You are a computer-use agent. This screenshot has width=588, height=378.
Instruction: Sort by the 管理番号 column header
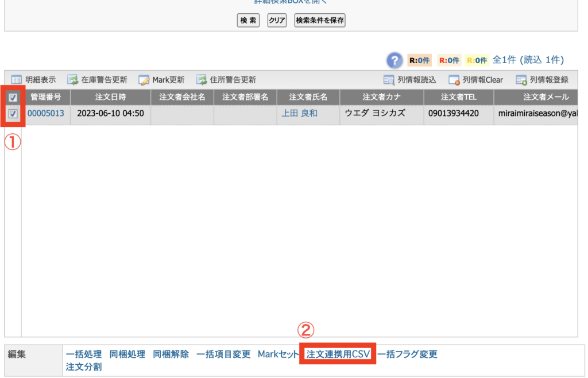(46, 97)
